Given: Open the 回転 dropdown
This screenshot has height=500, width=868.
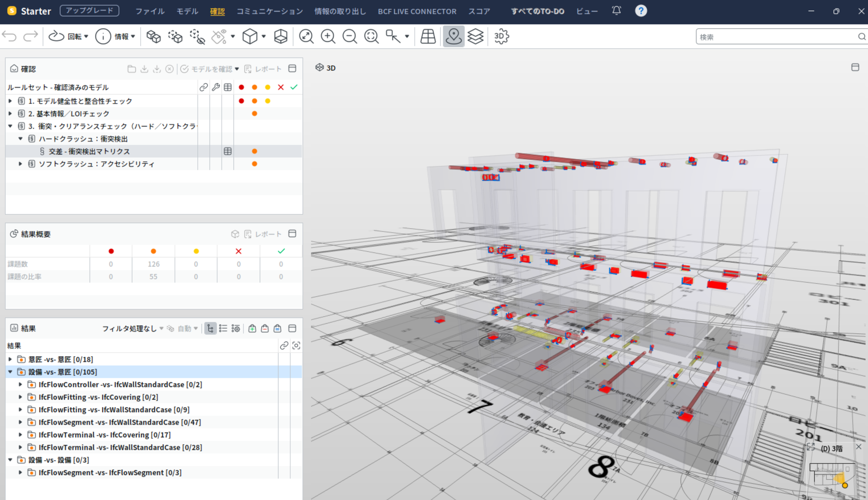Looking at the screenshot, I should pos(69,36).
